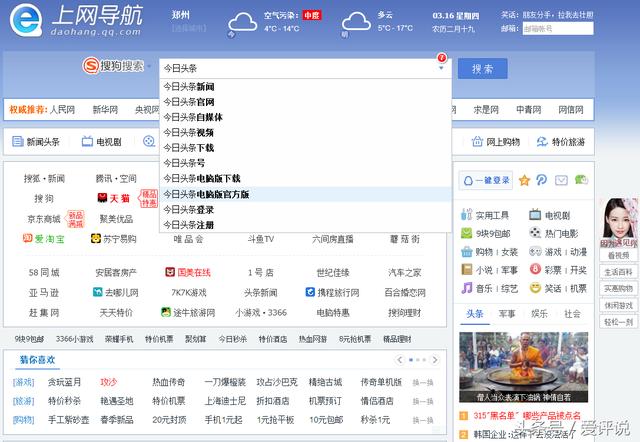
Task: Select suggestion 今日头条电脑版下载
Action: [305, 178]
